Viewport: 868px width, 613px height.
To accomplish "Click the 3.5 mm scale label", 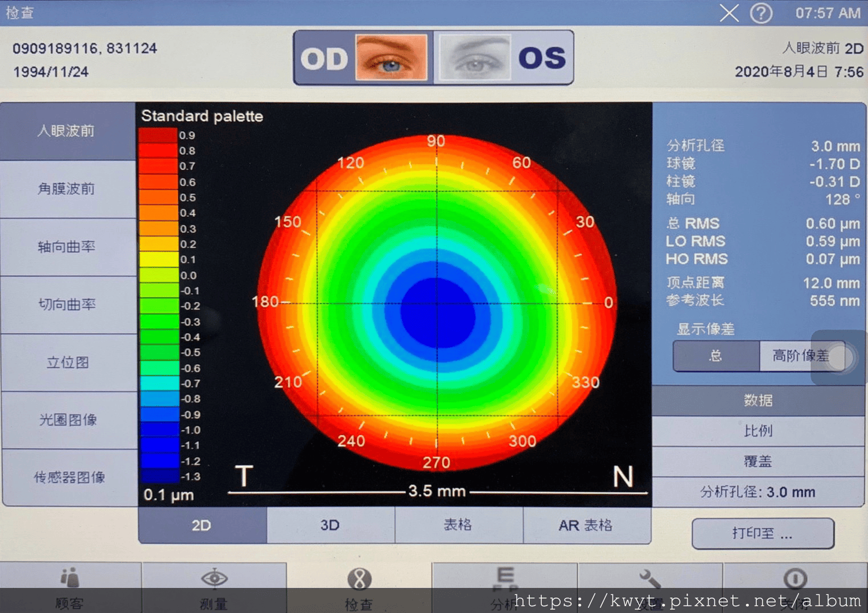I will coord(437,491).
